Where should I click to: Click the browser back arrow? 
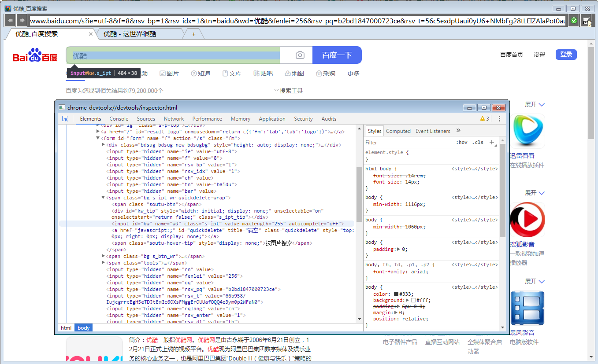[10, 20]
